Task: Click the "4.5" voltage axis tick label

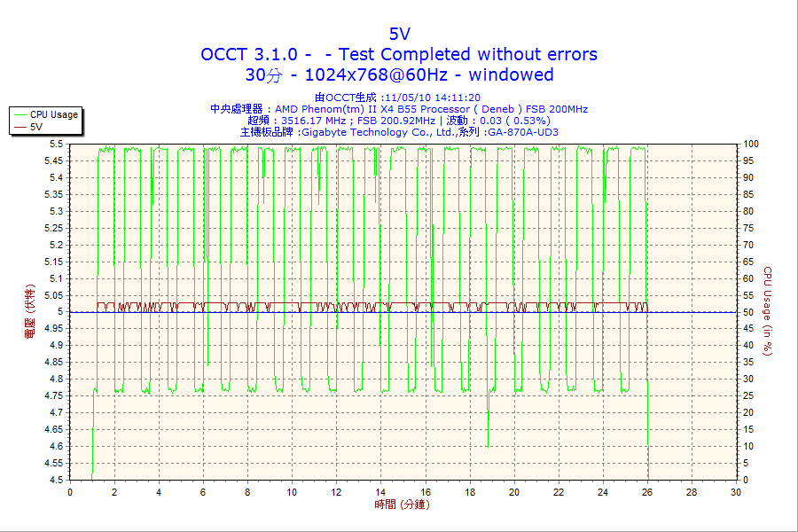Action: pyautogui.click(x=57, y=480)
